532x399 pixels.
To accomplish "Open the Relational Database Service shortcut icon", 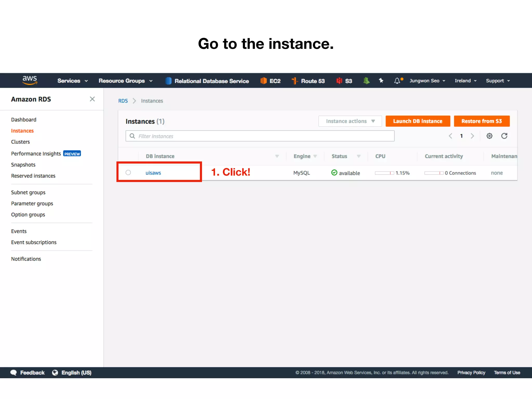I will (x=168, y=81).
